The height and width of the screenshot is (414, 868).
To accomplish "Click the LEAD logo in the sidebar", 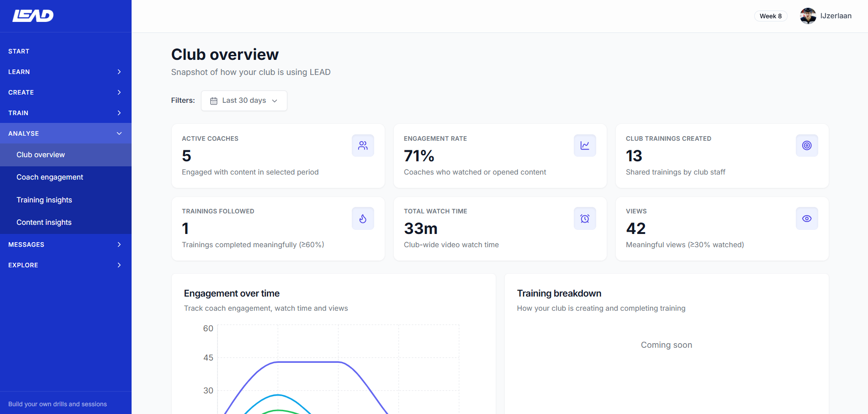I will click(32, 15).
